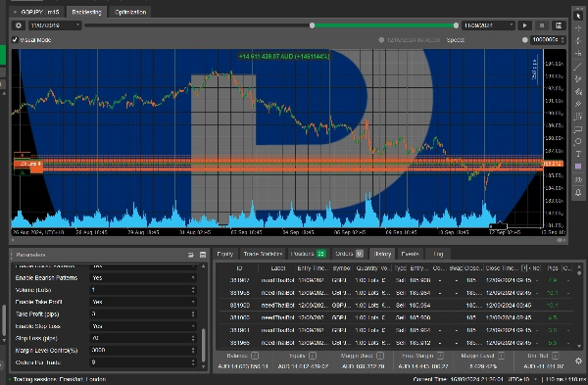Select the text annotation tool
Screen dimensions: 588x385
click(578, 154)
